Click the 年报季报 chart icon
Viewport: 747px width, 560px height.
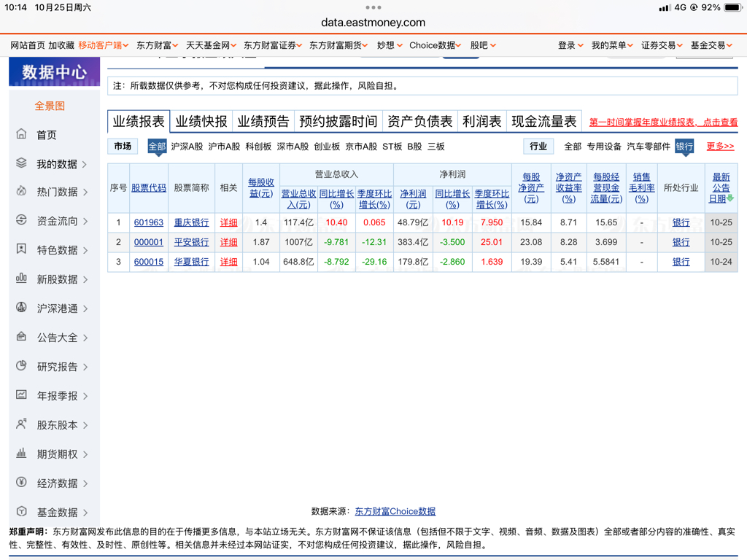pos(21,394)
